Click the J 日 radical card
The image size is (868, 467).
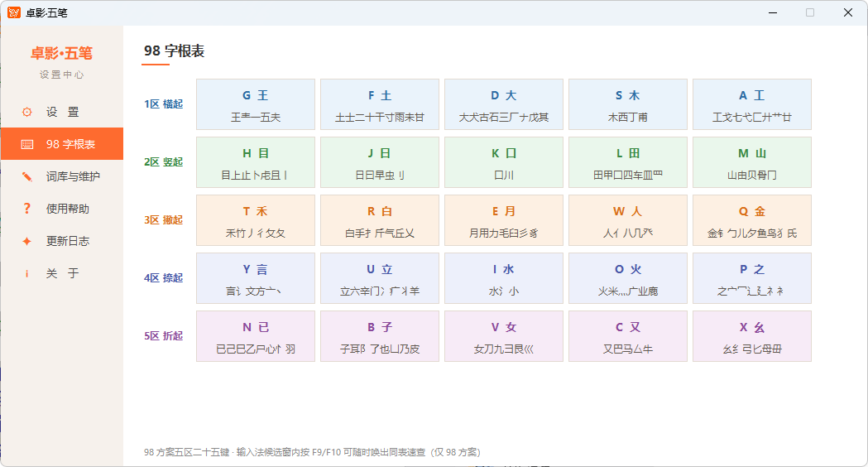(380, 162)
